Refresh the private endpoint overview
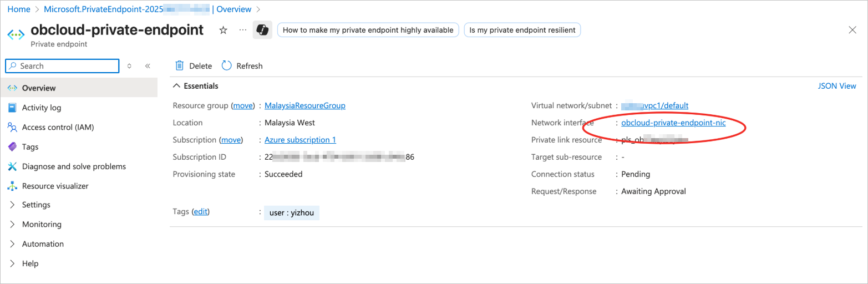Screen dimensions: 868x284 (242, 66)
